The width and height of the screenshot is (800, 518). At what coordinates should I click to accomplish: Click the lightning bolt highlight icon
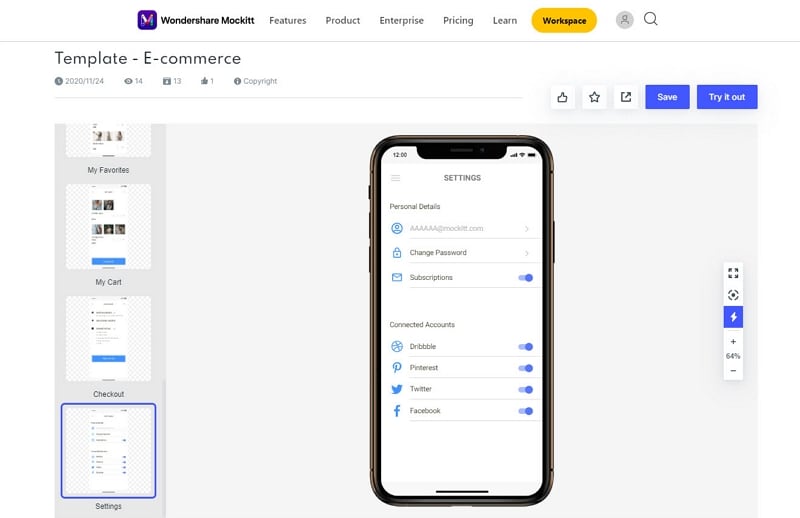click(733, 317)
